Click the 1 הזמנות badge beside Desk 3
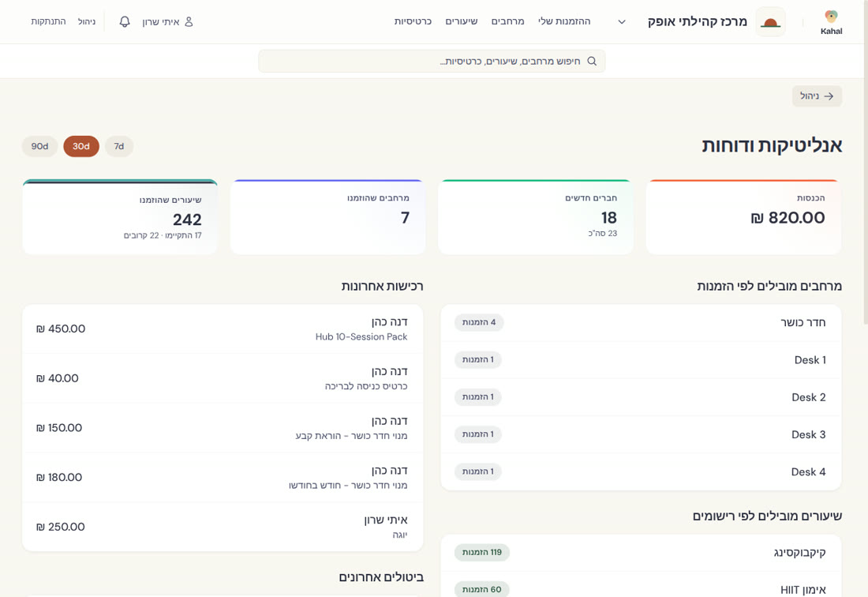This screenshot has width=868, height=597. pos(477,434)
